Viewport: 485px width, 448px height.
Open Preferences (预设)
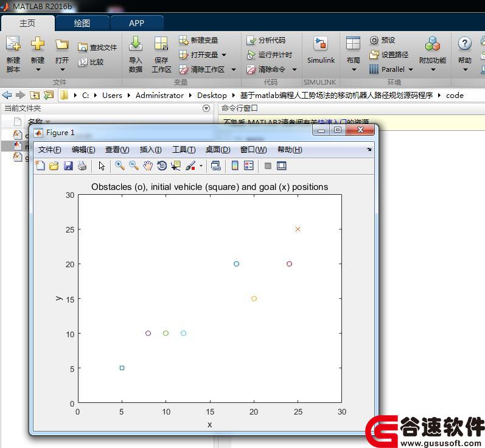382,40
